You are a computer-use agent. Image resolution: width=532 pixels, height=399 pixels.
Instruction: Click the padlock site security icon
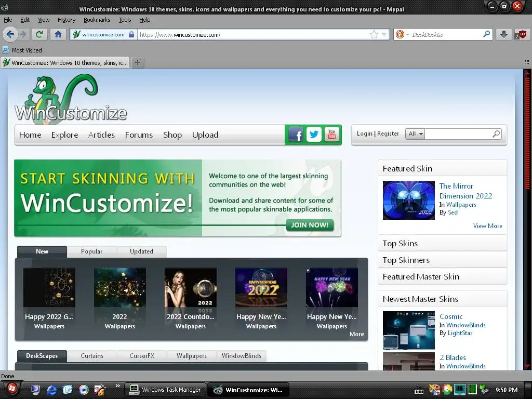pos(131,34)
